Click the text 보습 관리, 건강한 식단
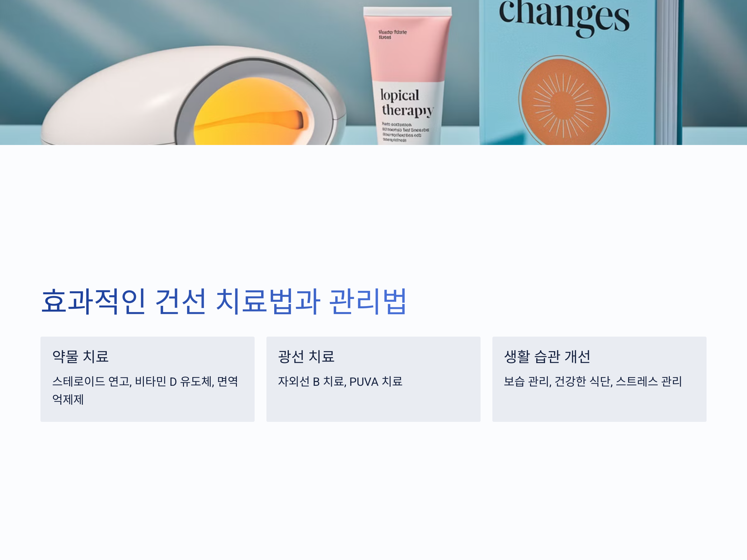This screenshot has width=747, height=560. tap(558, 381)
